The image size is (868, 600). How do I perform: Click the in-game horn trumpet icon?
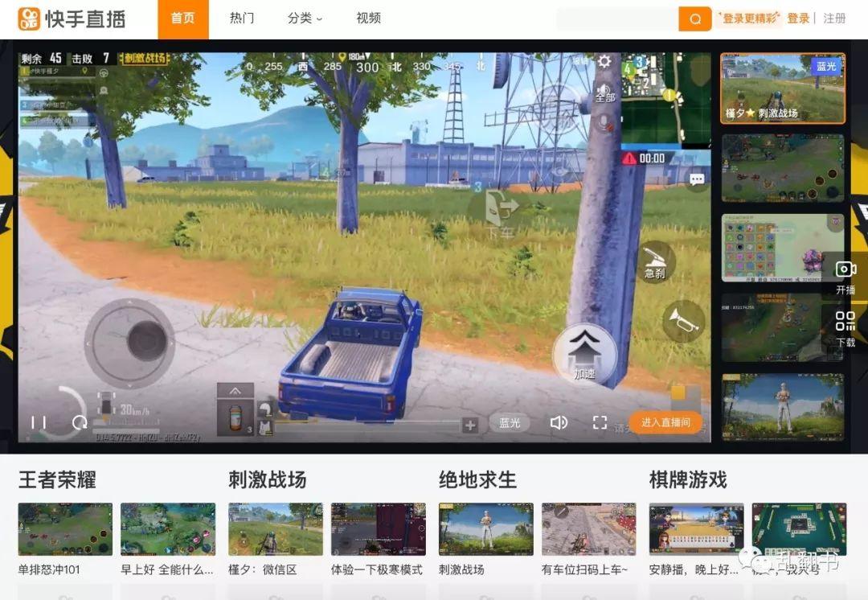pyautogui.click(x=684, y=322)
